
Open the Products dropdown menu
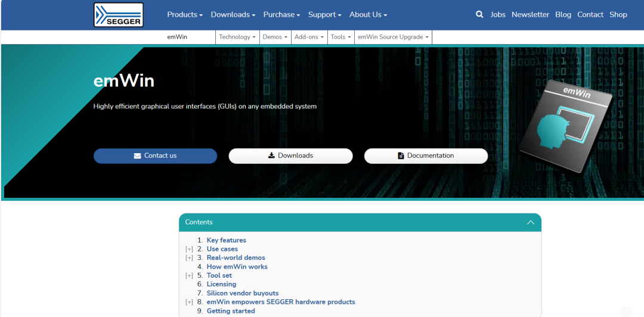185,14
